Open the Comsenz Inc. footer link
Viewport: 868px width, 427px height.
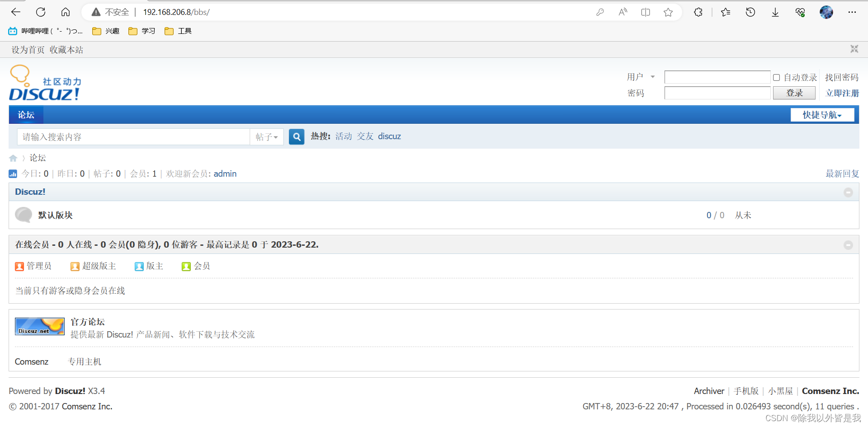pos(830,391)
